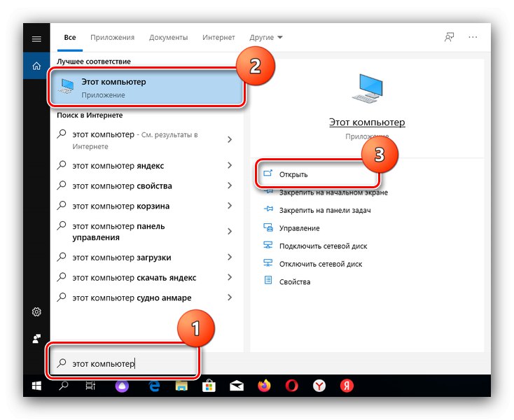Open the hamburger menu in search sidebar
Viewport: 514px width, 420px height.
36,39
